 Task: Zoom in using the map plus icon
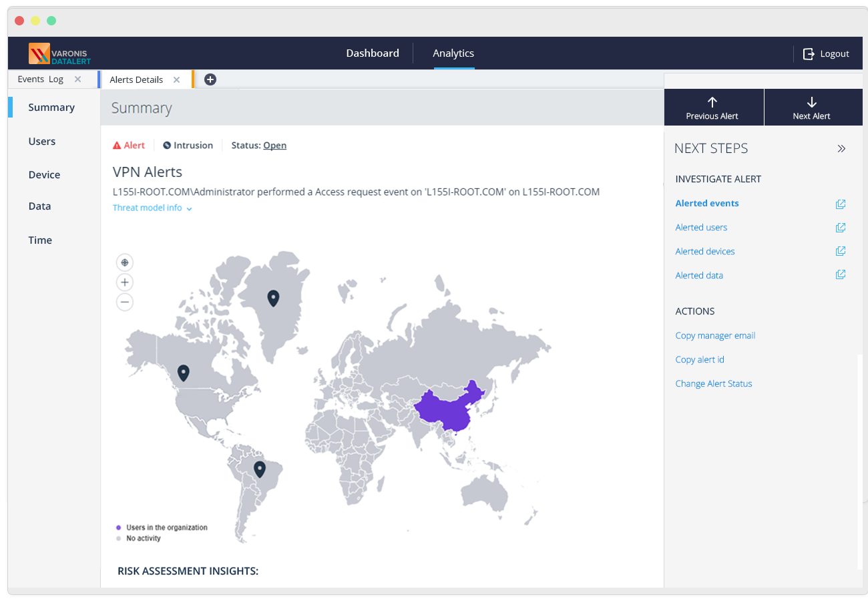click(x=125, y=282)
